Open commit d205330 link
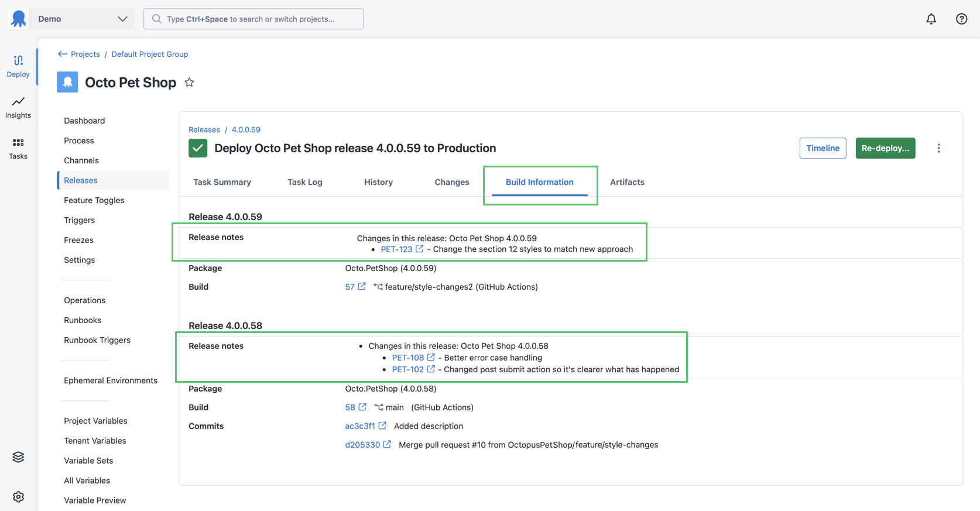980x511 pixels. 362,445
